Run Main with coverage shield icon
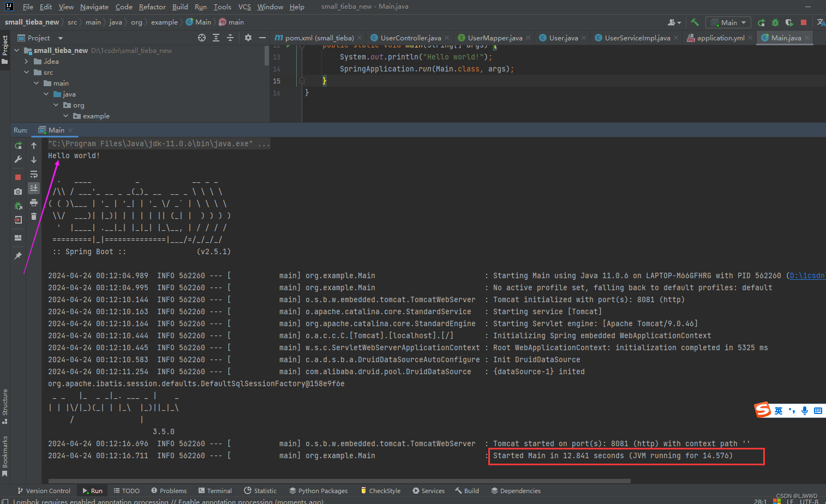 pos(789,22)
